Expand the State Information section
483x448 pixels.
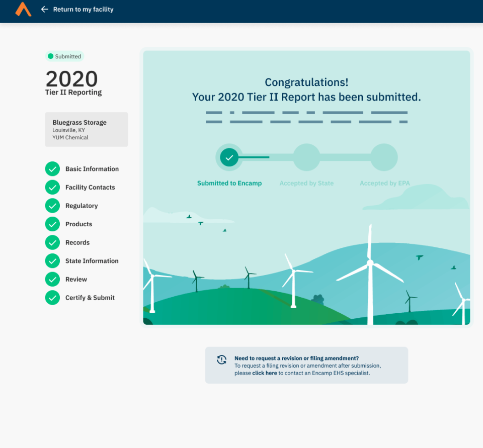point(92,260)
